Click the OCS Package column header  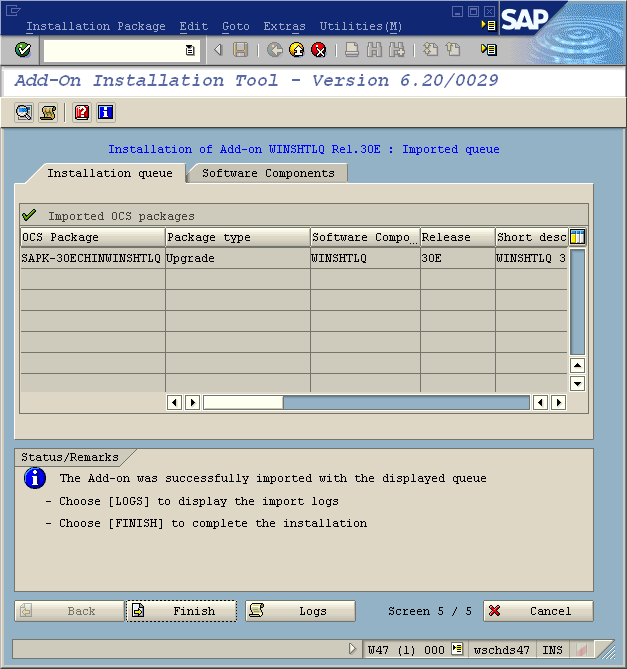(x=93, y=237)
